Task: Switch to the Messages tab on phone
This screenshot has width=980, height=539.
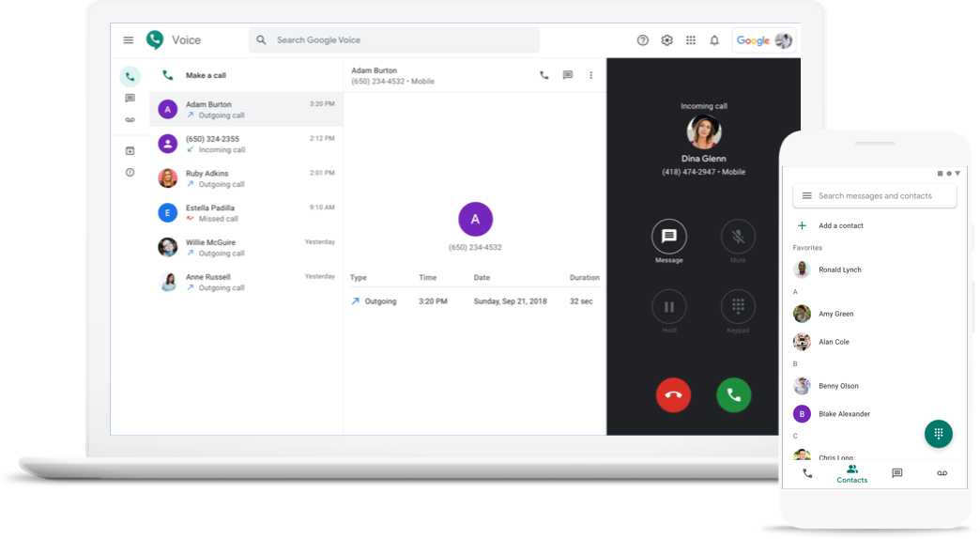Action: point(896,473)
